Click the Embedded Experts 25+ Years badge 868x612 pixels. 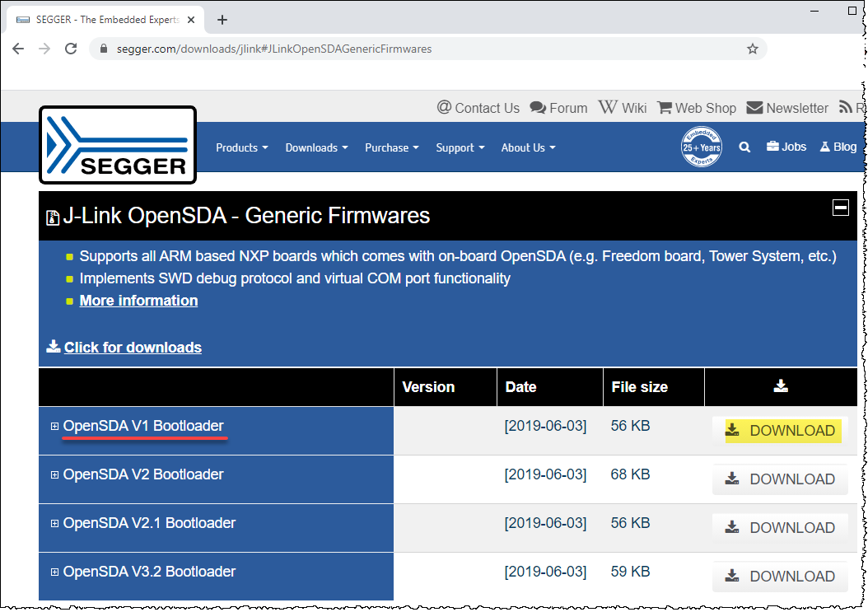702,147
